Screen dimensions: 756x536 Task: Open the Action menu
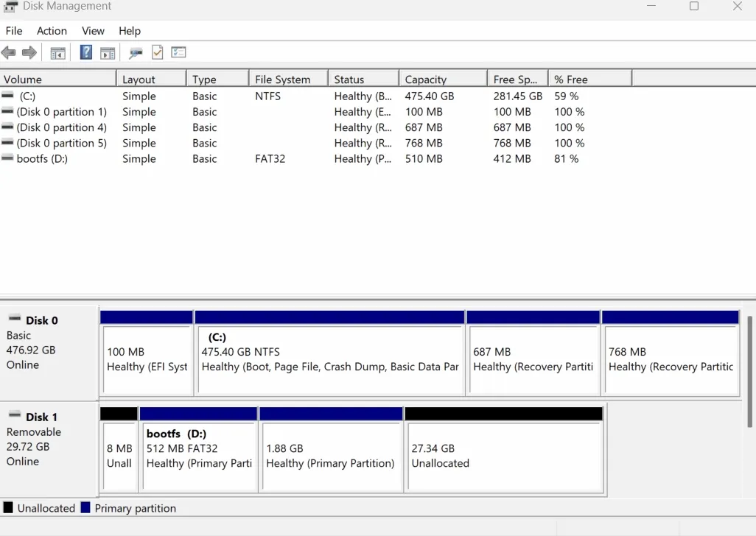[x=52, y=31]
